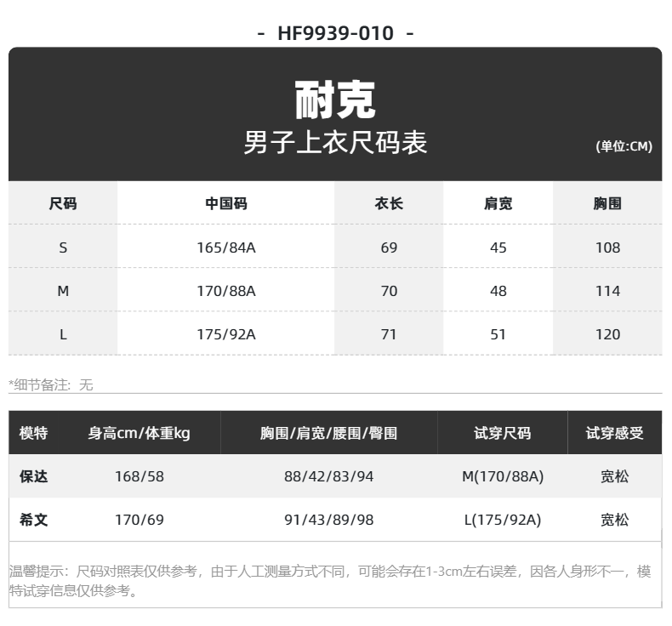Click the 肩宽 column header
Viewport: 672px width, 626px height.
(498, 203)
